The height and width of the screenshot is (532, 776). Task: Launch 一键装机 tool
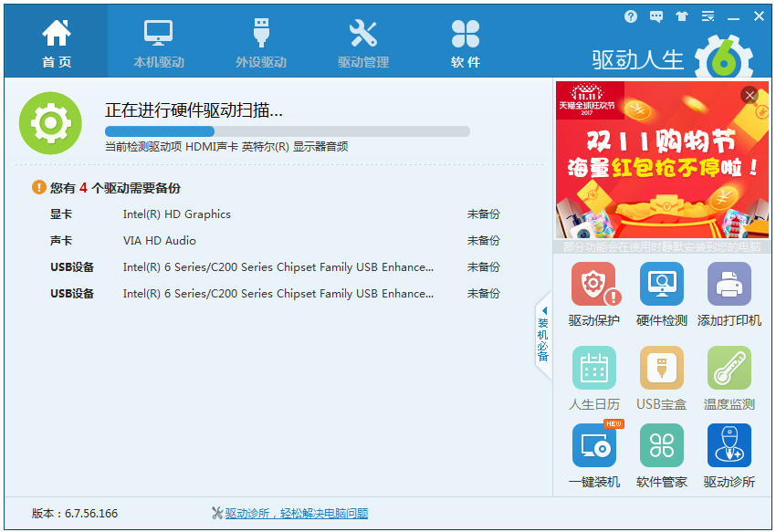pos(594,455)
